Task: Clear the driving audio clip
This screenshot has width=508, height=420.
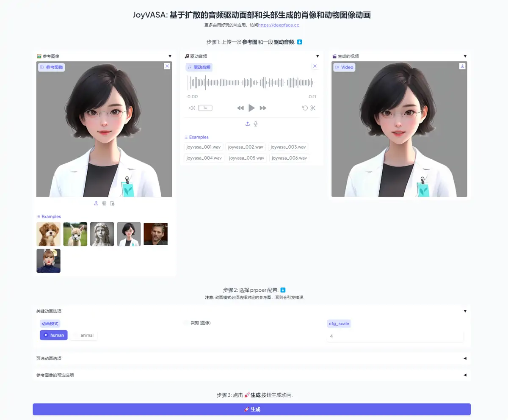Action: point(315,66)
